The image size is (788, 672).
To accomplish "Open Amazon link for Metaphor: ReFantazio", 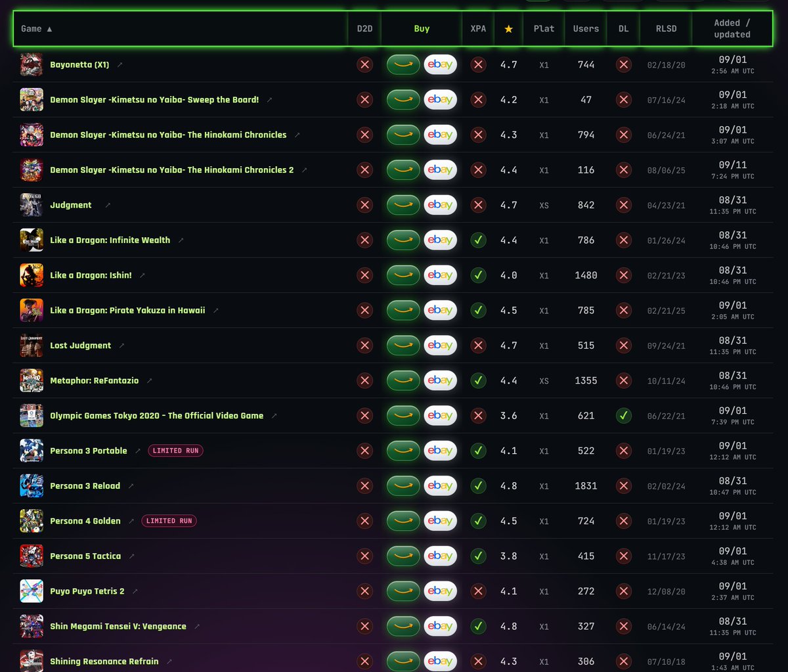I will (403, 380).
